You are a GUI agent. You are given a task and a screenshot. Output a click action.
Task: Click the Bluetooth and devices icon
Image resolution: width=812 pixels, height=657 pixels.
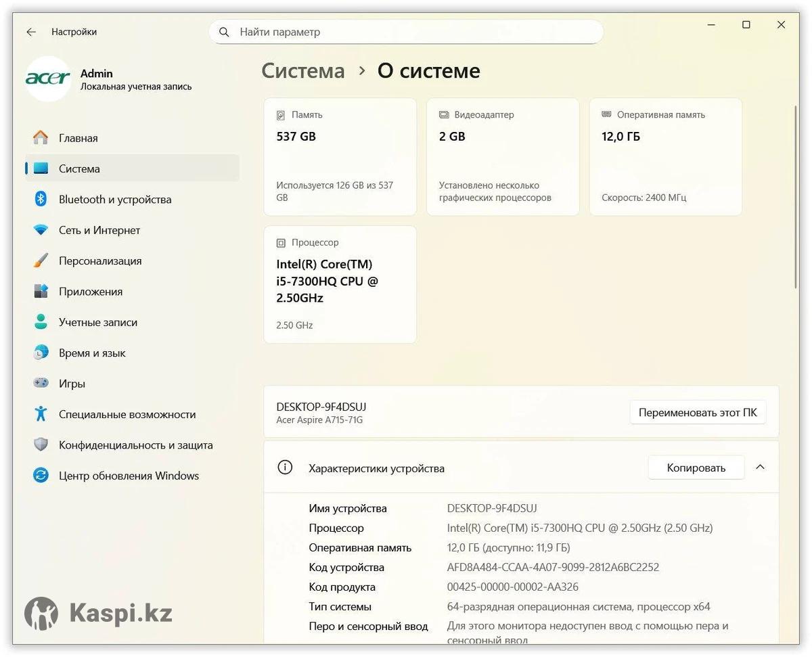click(x=41, y=199)
